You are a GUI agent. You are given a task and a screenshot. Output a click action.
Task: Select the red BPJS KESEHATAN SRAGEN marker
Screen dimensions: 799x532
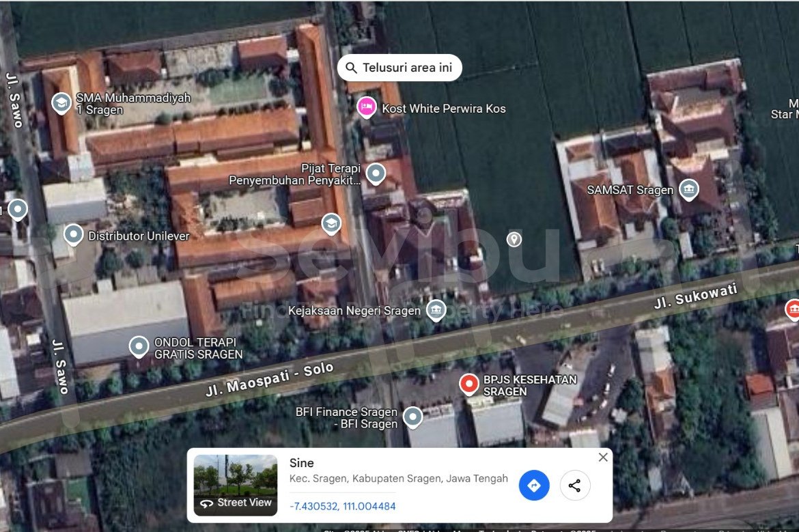tap(468, 384)
